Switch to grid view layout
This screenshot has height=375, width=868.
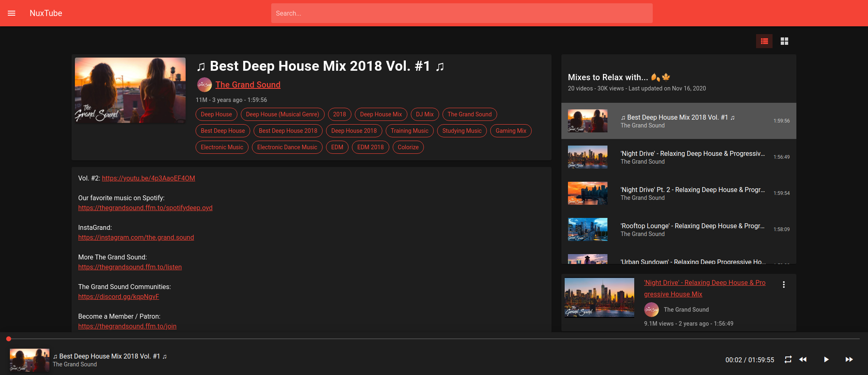point(784,41)
